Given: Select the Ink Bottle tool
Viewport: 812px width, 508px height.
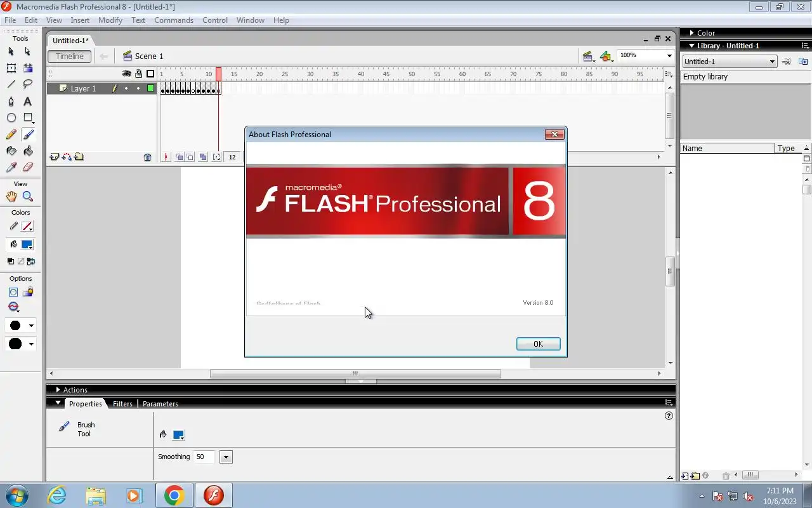Looking at the screenshot, I should click(x=11, y=151).
